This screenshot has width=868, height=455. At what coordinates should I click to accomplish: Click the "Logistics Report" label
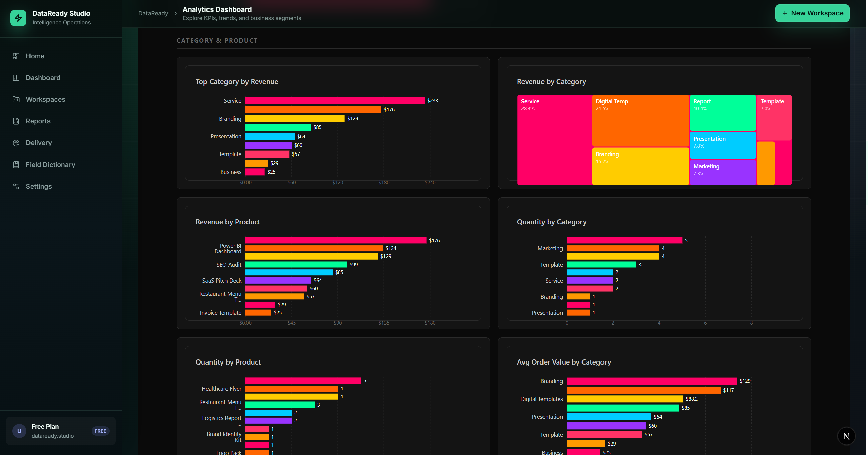click(222, 420)
